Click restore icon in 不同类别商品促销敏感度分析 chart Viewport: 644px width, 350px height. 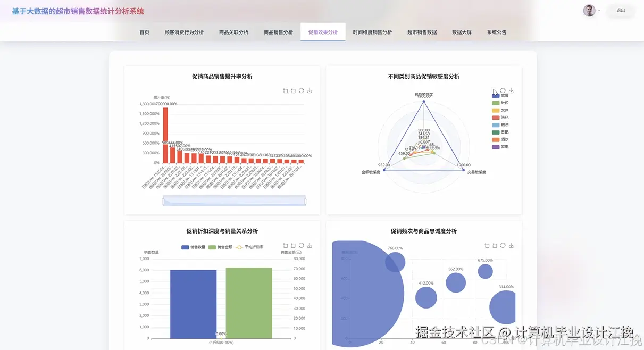[x=503, y=90]
